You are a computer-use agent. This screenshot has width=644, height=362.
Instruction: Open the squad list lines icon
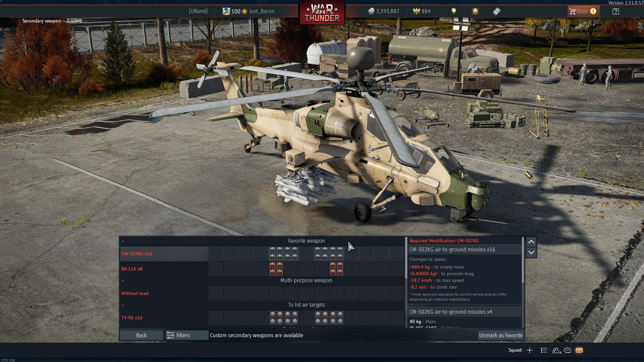pyautogui.click(x=544, y=350)
